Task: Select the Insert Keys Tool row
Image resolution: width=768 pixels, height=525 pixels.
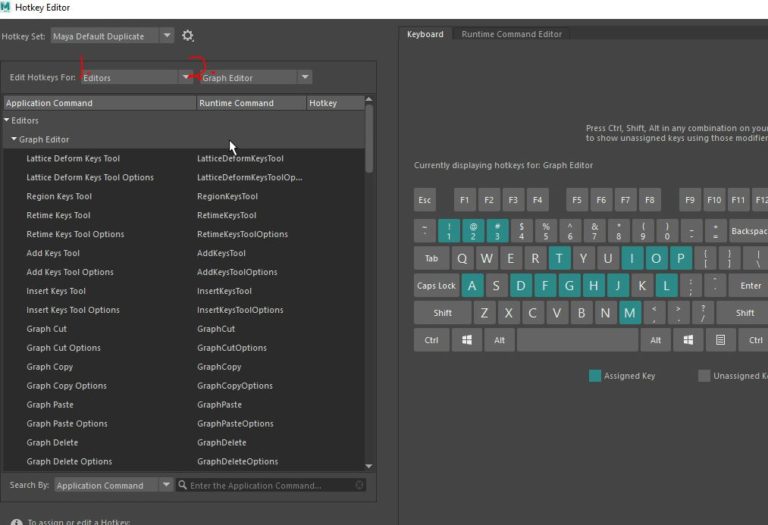Action: pyautogui.click(x=184, y=291)
